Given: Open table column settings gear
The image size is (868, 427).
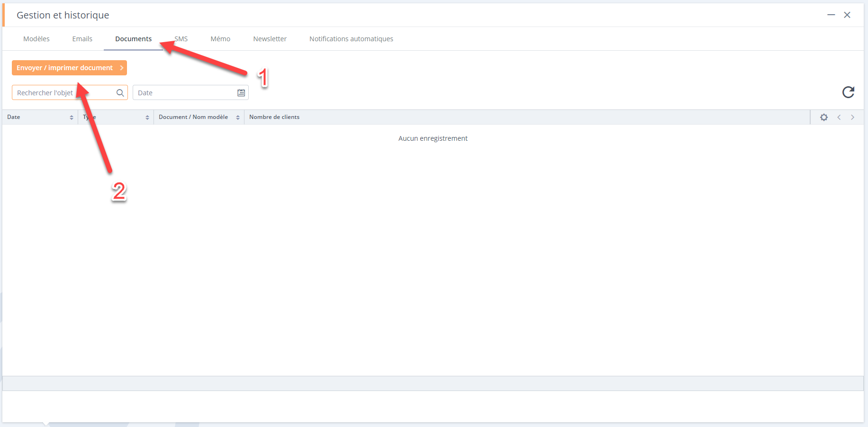Looking at the screenshot, I should pos(824,117).
